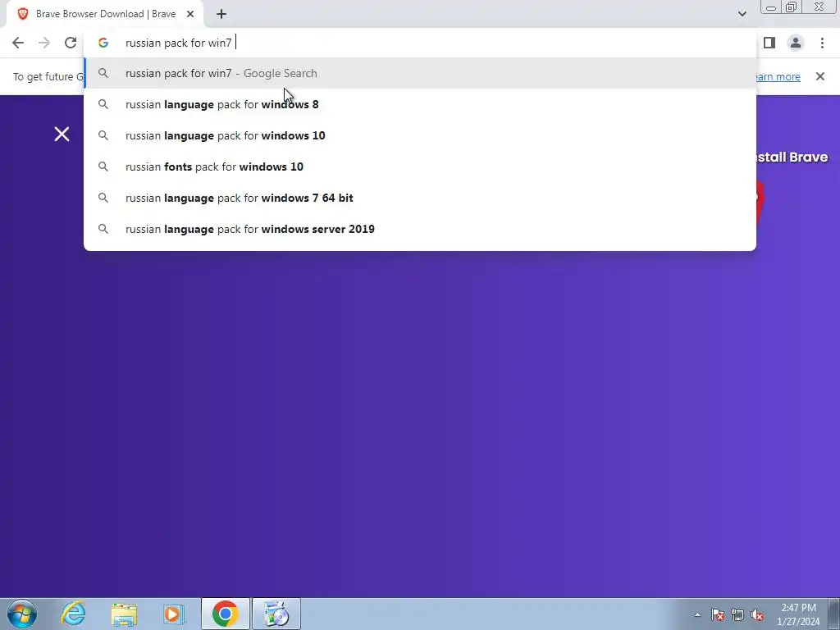Close the Brave Browser Download tab
840x630 pixels.
pos(190,14)
